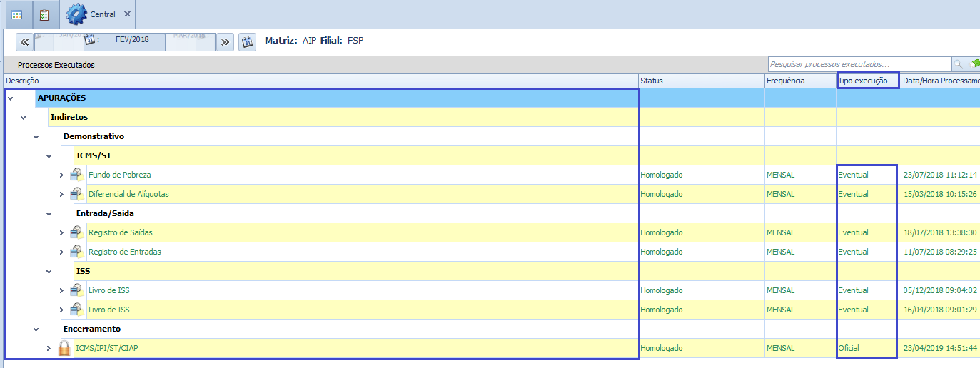Select the Registro de Saídas process

pos(120,232)
